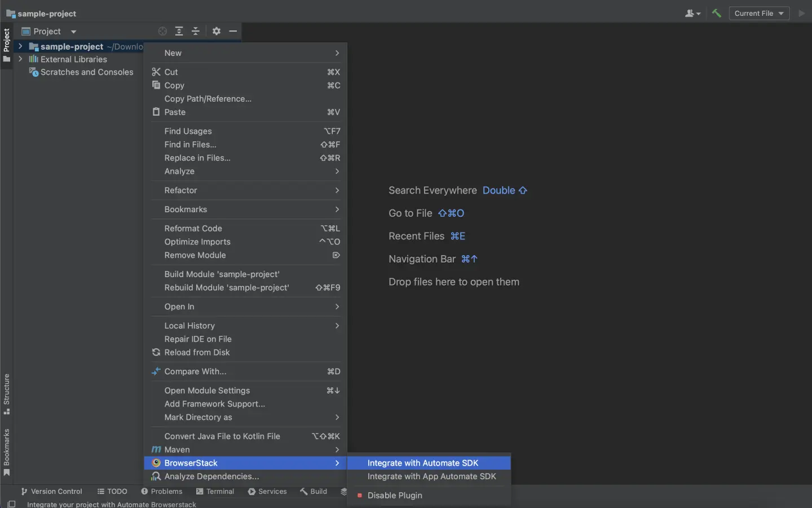Choose Integrate with App Automate SDK
Image resolution: width=812 pixels, height=508 pixels.
tap(431, 476)
